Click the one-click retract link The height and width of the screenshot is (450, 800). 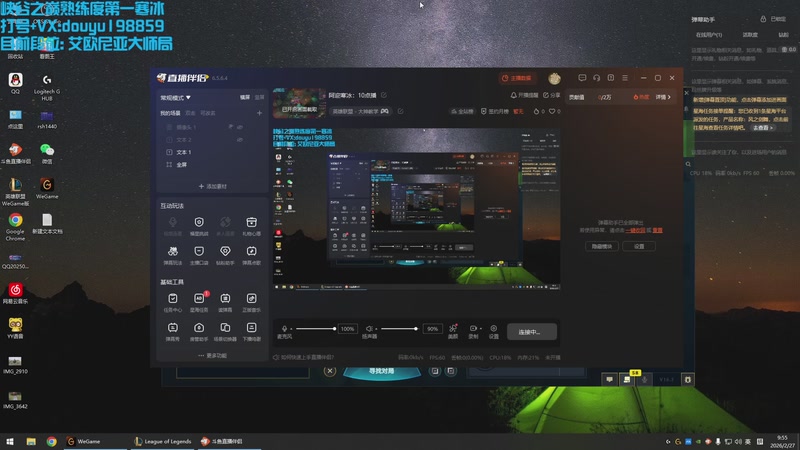[635, 230]
